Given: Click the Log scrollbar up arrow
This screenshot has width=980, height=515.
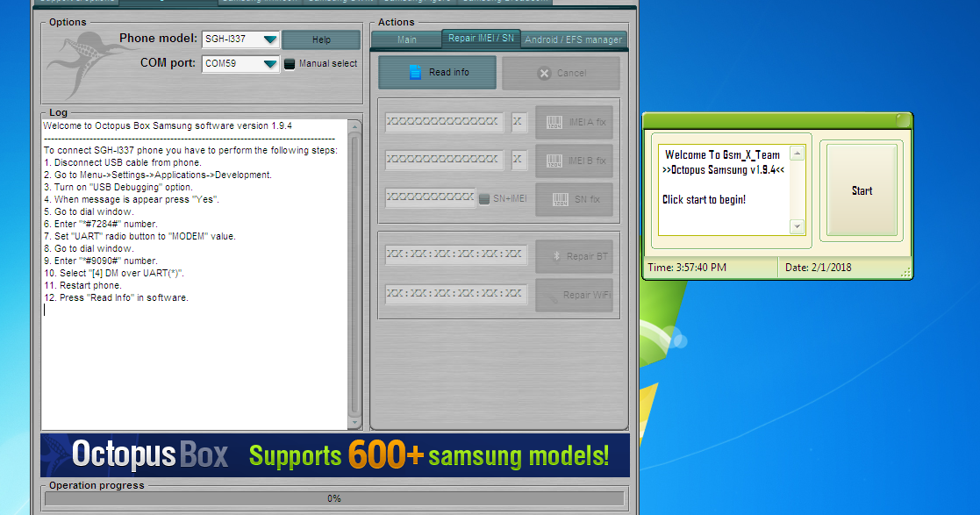Looking at the screenshot, I should 355,126.
